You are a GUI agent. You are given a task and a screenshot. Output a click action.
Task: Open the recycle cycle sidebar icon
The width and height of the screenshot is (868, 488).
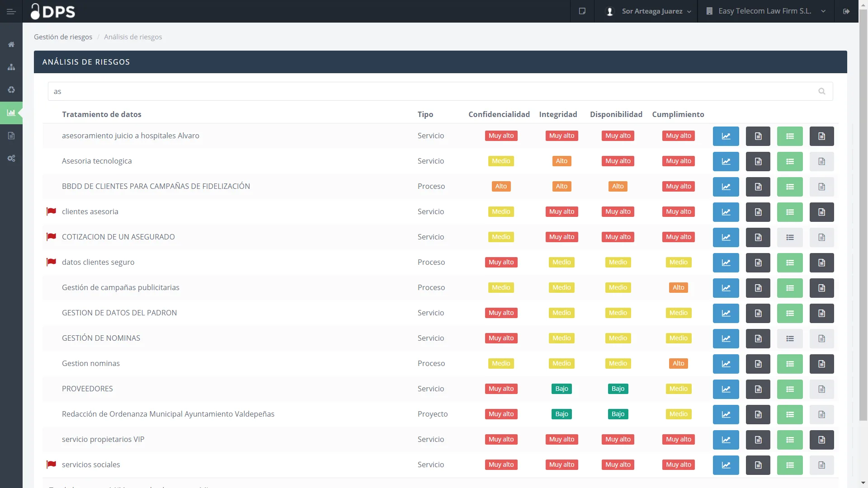pyautogui.click(x=11, y=89)
